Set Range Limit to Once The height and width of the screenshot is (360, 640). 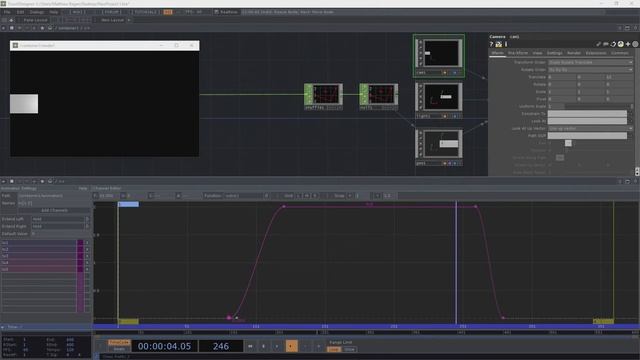click(349, 349)
